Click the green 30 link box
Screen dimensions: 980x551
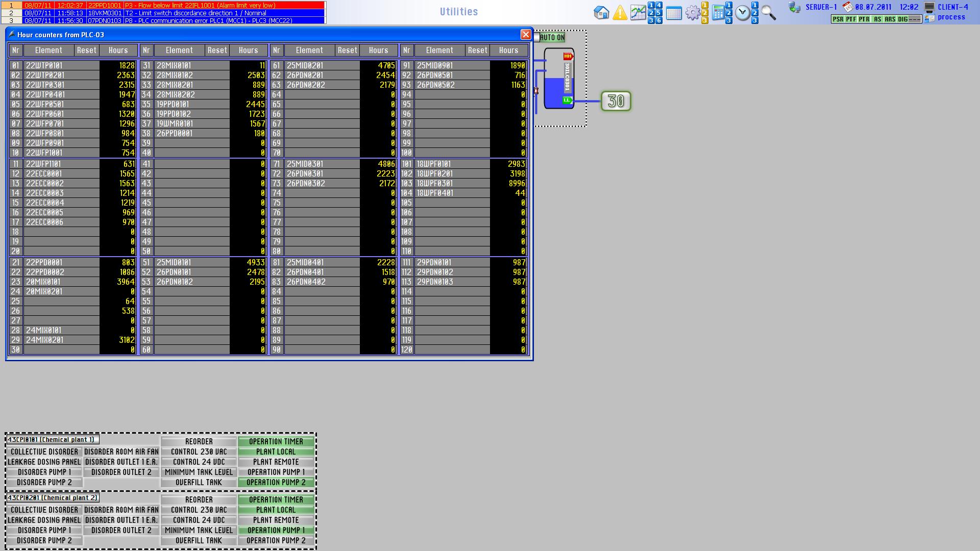pyautogui.click(x=616, y=101)
